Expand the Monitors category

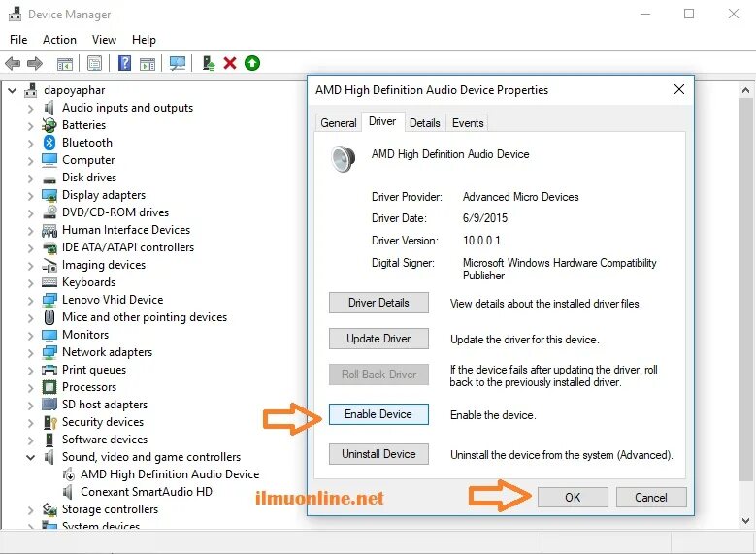[31, 335]
